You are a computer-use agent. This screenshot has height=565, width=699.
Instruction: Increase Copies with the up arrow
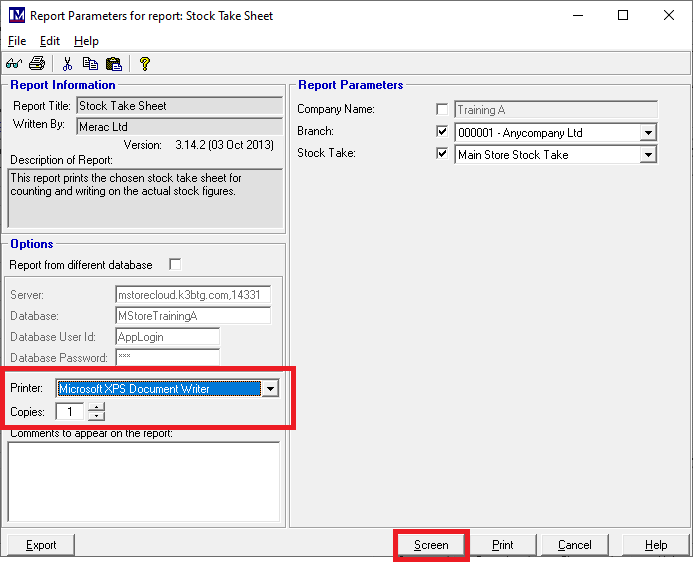coord(96,407)
